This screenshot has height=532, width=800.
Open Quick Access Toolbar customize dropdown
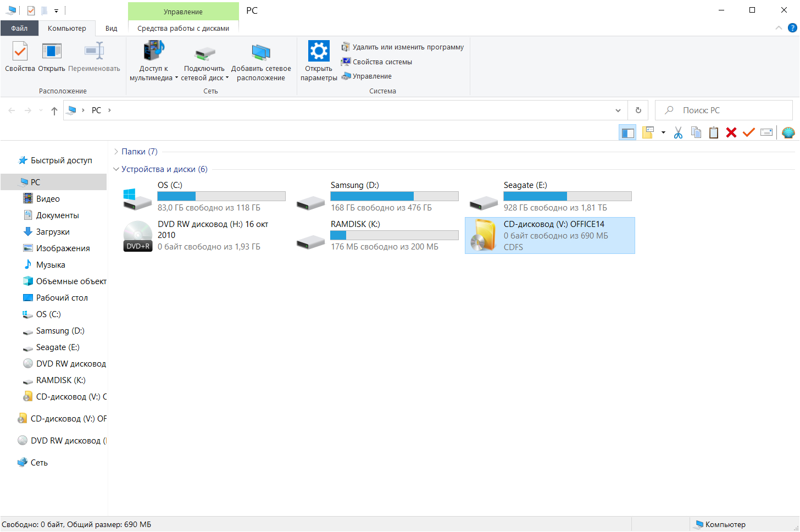click(56, 10)
